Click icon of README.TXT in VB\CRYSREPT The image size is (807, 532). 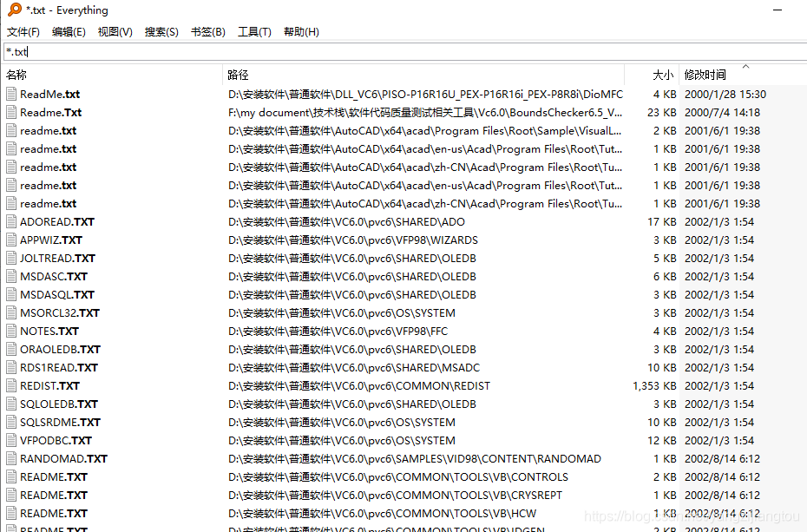click(11, 495)
